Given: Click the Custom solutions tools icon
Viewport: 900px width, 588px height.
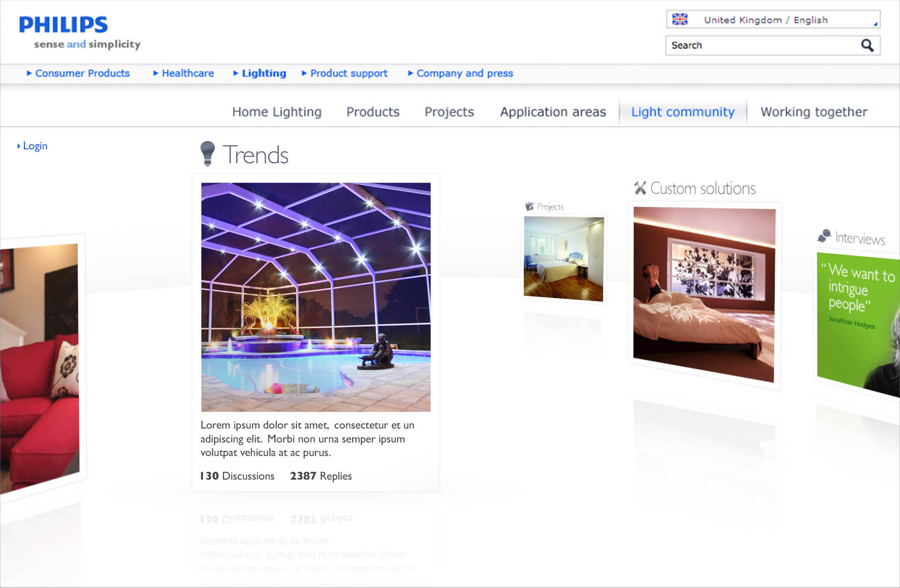Looking at the screenshot, I should [640, 188].
